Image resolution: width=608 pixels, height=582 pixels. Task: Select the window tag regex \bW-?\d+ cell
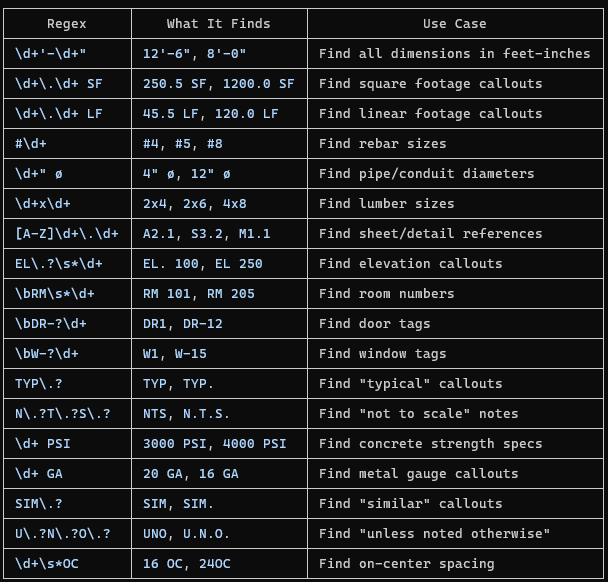pos(47,353)
